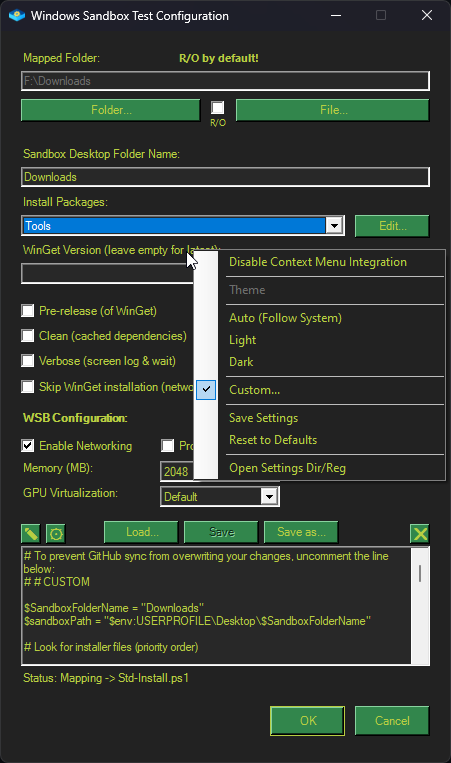Open the Install Packages dropdown arrow

point(334,226)
